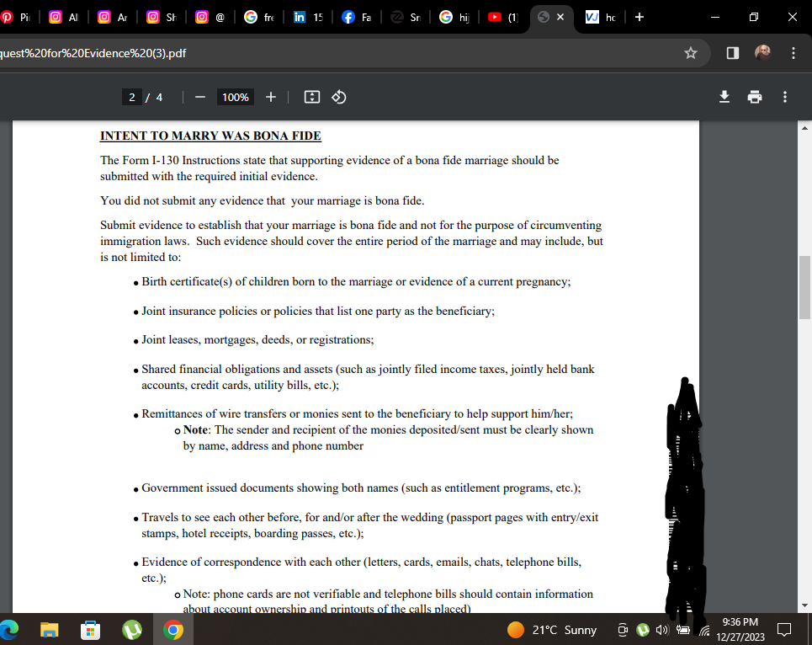Open the weather widget showing 21°C Sunny
Viewport: 812px width, 645px height.
552,630
